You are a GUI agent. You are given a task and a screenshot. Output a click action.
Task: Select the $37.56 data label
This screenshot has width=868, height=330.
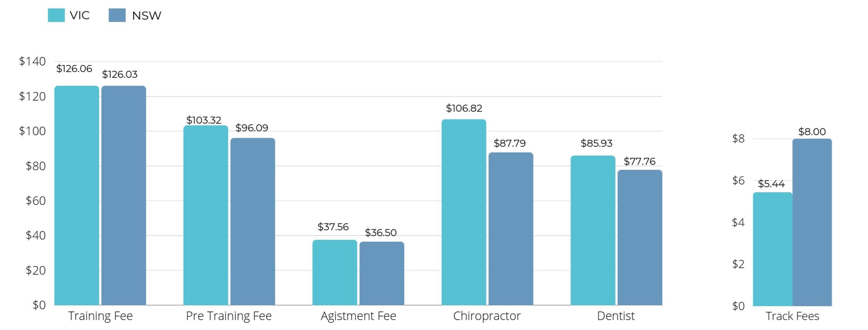pyautogui.click(x=333, y=227)
